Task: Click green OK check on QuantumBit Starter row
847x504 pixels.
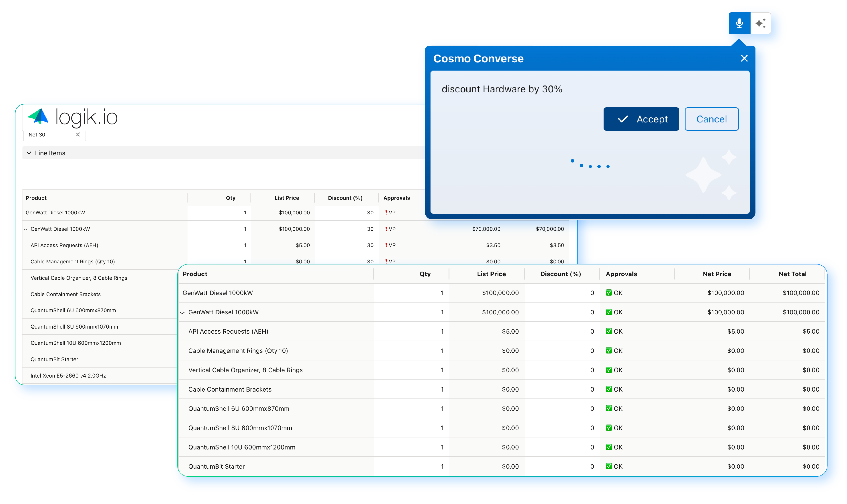Action: click(608, 466)
